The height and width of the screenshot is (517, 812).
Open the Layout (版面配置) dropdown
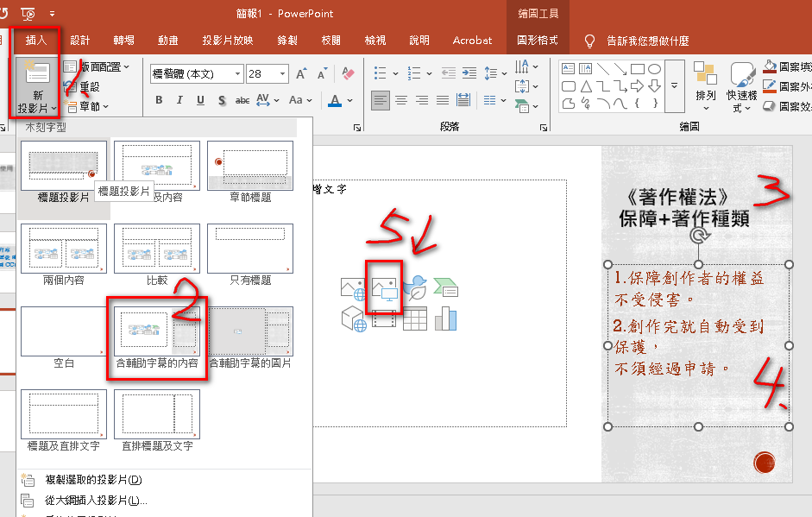97,66
